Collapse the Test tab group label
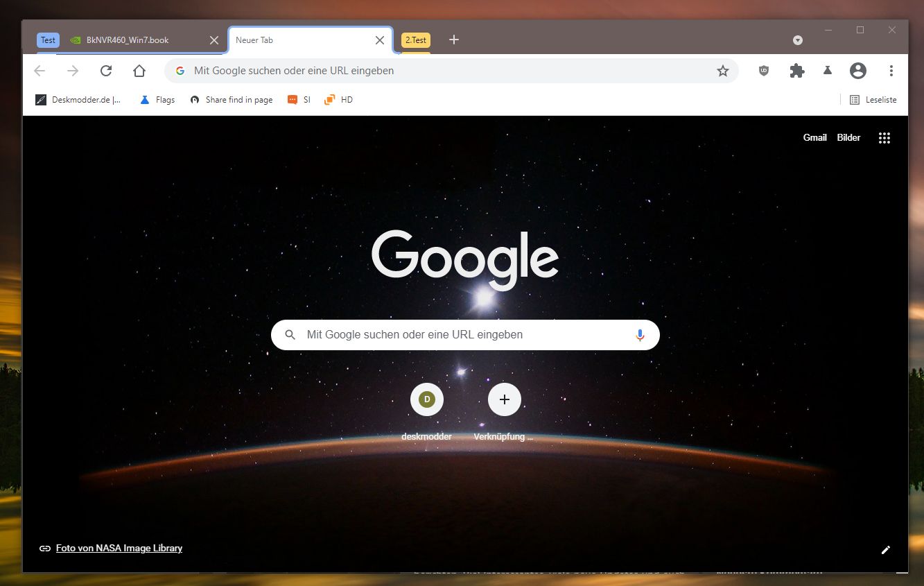Image resolution: width=924 pixels, height=586 pixels. pyautogui.click(x=48, y=40)
